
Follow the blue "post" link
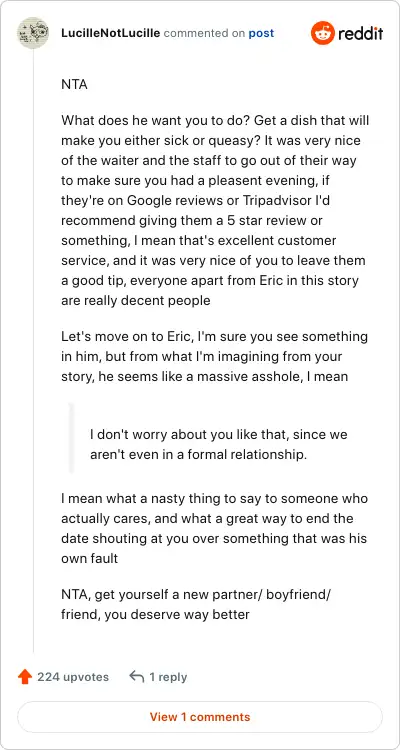pyautogui.click(x=261, y=33)
